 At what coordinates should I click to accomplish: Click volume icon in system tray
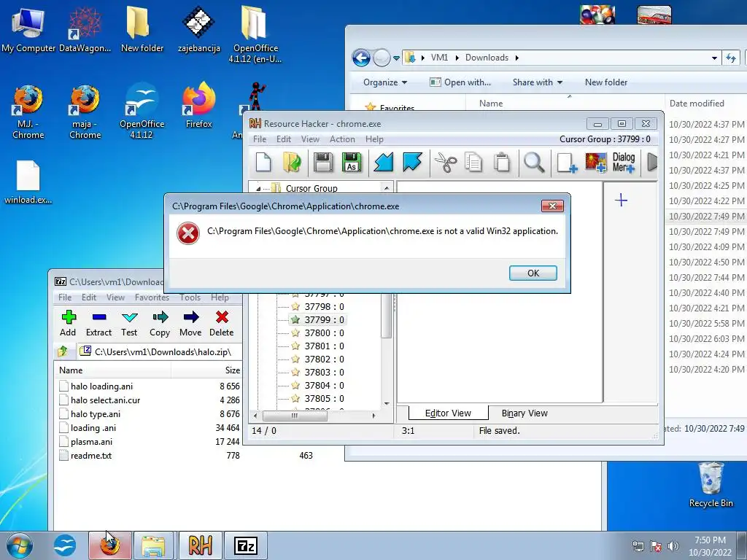pos(673,545)
